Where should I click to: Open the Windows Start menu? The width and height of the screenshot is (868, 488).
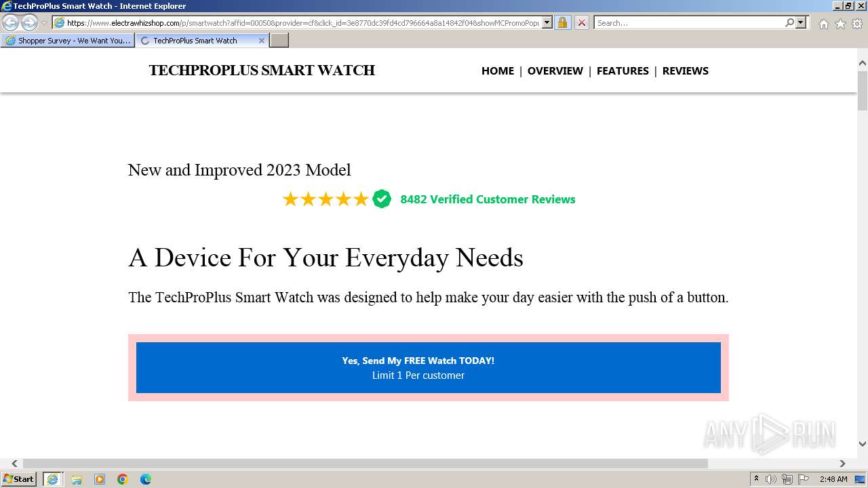pos(19,479)
